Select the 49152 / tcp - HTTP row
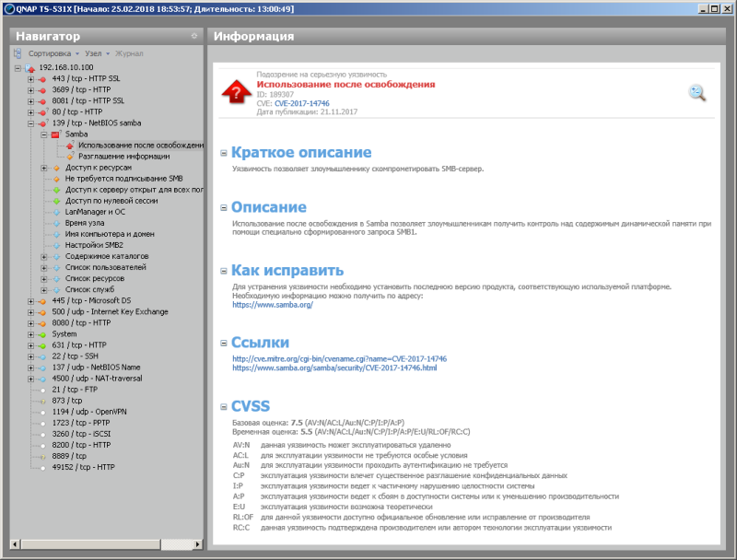 [83, 468]
